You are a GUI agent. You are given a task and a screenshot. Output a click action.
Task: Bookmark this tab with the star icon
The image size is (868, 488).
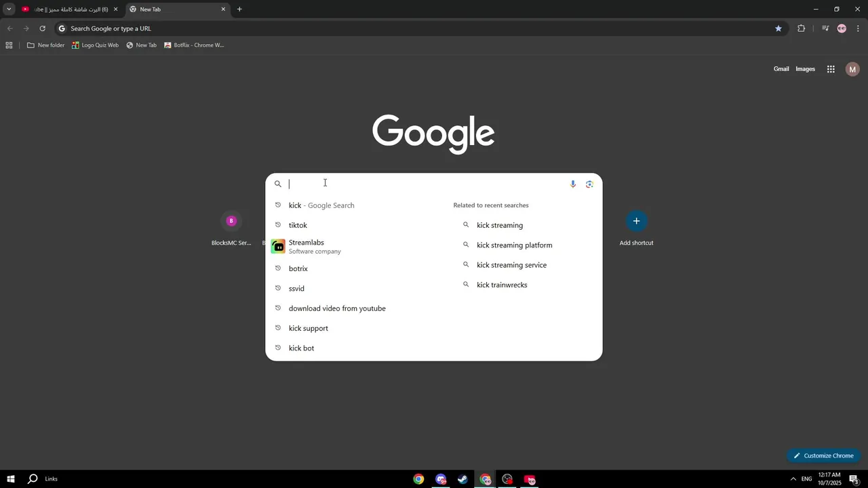(778, 28)
